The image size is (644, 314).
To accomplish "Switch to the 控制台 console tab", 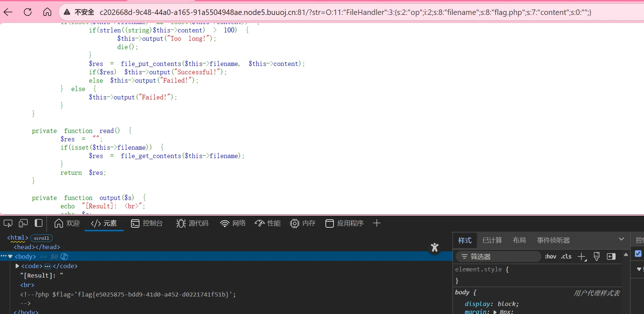I will 147,223.
